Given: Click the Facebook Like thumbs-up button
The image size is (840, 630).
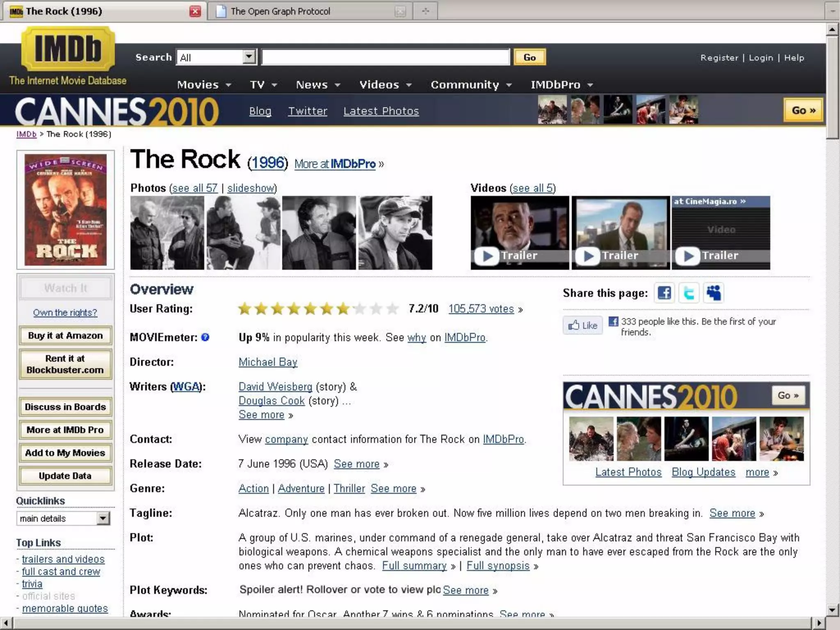Looking at the screenshot, I should [x=582, y=325].
